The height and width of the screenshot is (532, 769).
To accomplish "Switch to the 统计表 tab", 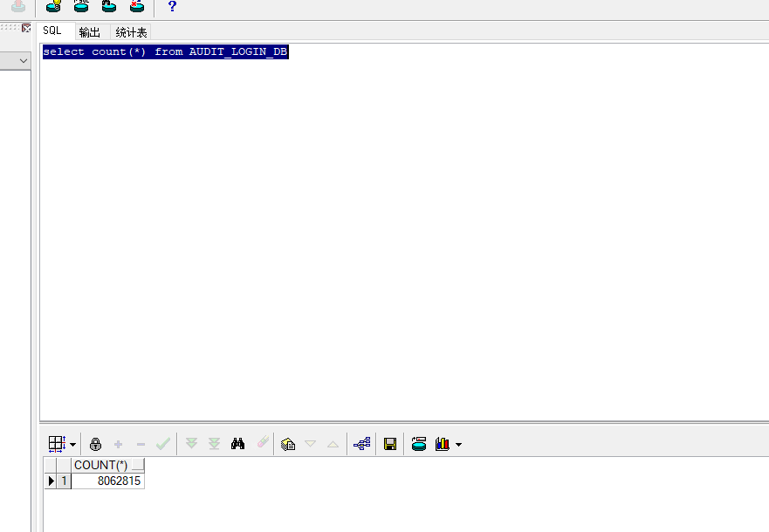I will [131, 32].
